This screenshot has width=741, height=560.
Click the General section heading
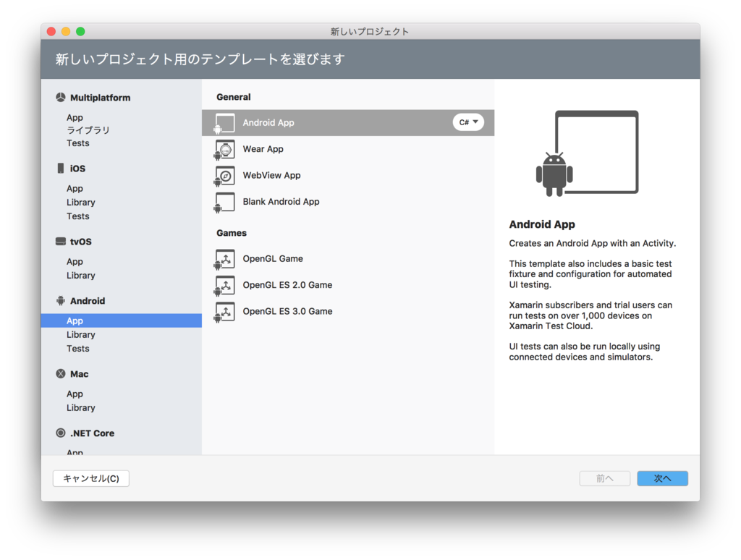click(x=234, y=97)
